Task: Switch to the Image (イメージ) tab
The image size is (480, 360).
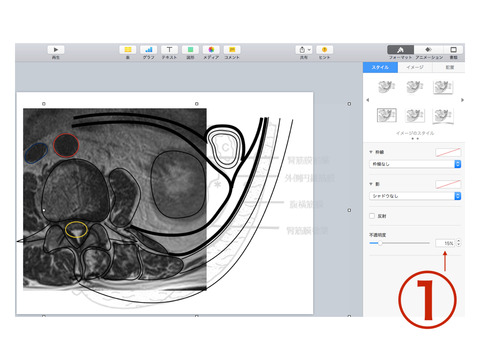Action: pos(415,67)
